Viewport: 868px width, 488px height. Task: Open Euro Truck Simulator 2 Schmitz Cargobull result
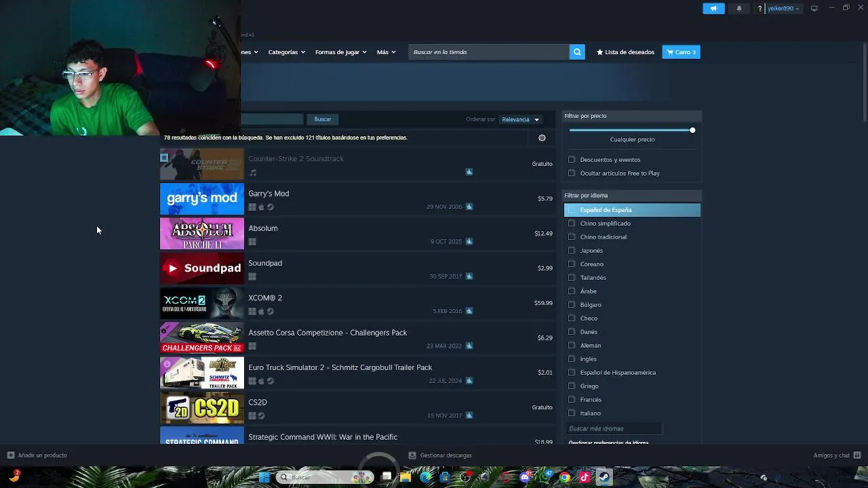(x=357, y=373)
